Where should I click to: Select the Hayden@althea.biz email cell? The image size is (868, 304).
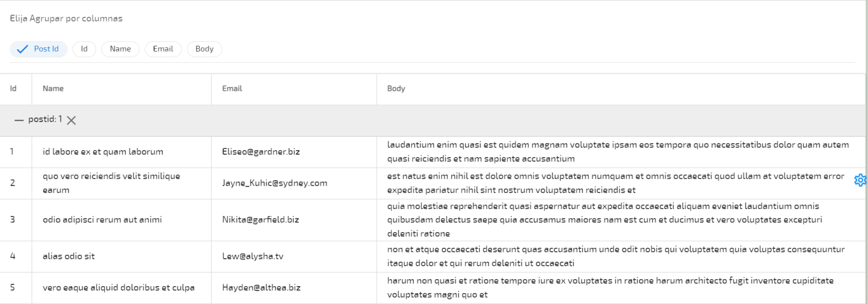[x=260, y=288]
